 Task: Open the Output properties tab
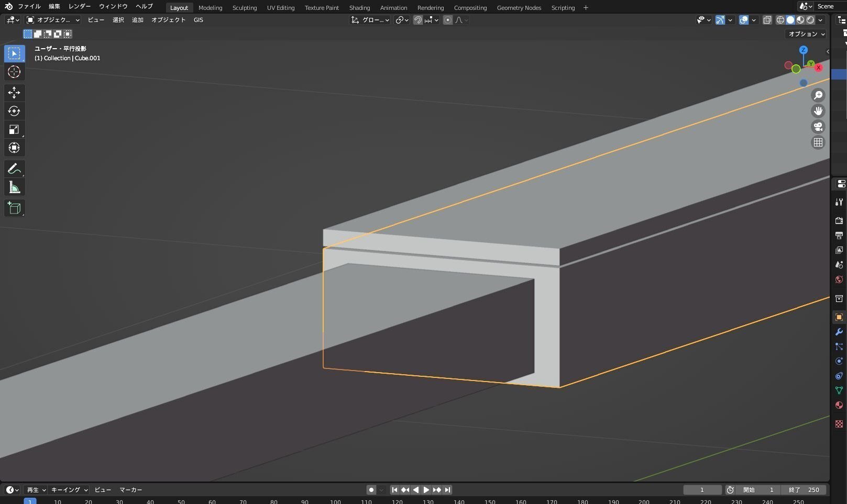click(x=839, y=236)
